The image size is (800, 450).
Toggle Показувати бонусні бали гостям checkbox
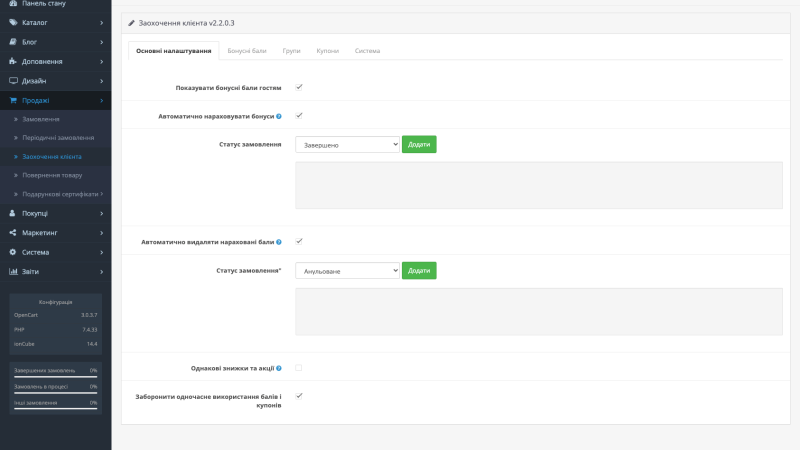point(299,87)
